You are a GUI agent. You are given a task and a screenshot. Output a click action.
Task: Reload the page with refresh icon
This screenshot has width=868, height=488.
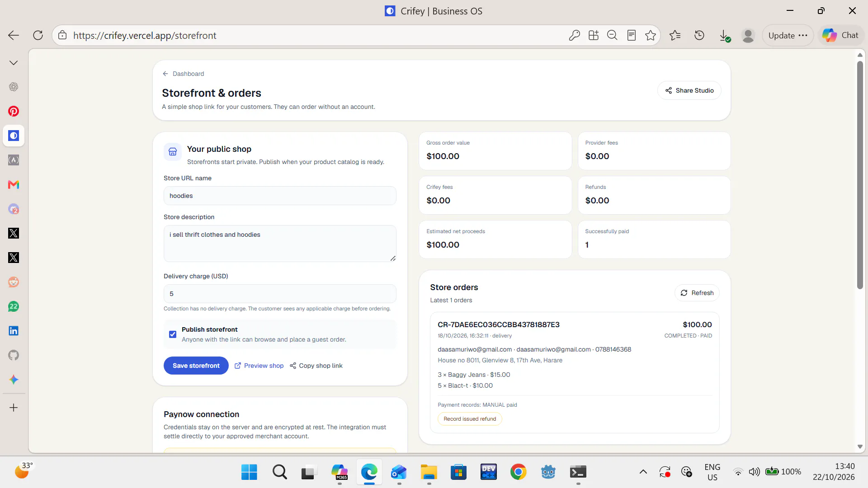38,35
